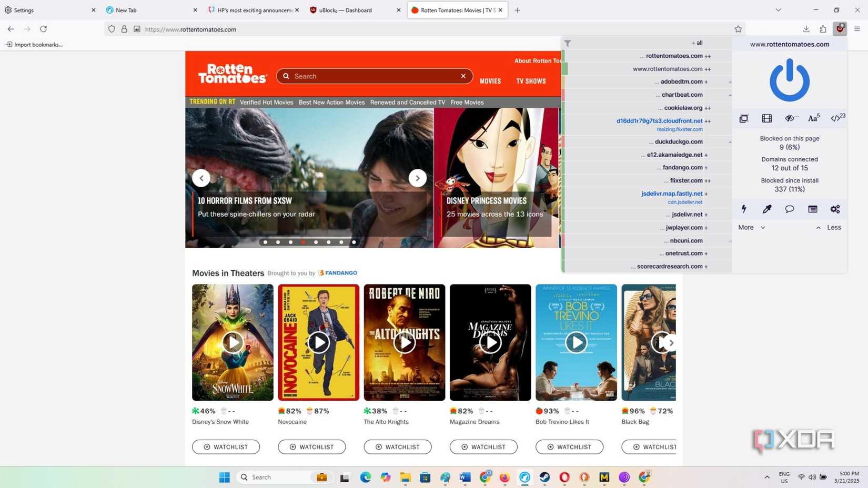
Task: Click the site padlock icon in address bar
Action: tap(124, 29)
